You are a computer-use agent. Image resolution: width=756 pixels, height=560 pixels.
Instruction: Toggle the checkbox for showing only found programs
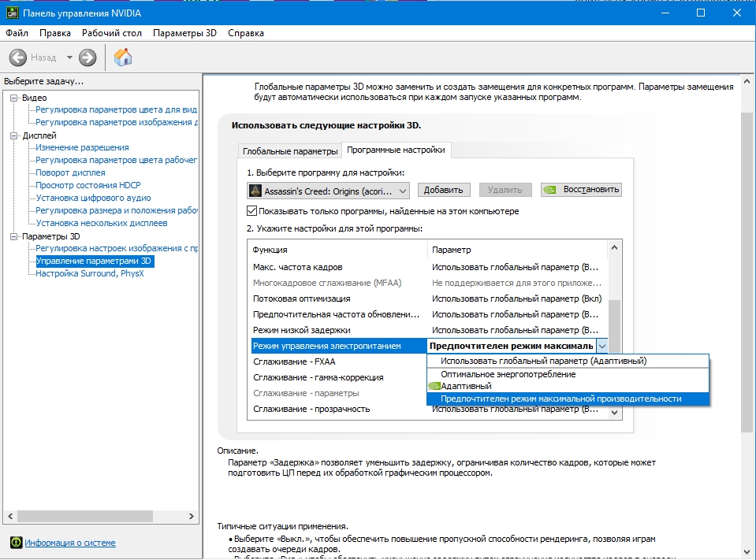(251, 211)
